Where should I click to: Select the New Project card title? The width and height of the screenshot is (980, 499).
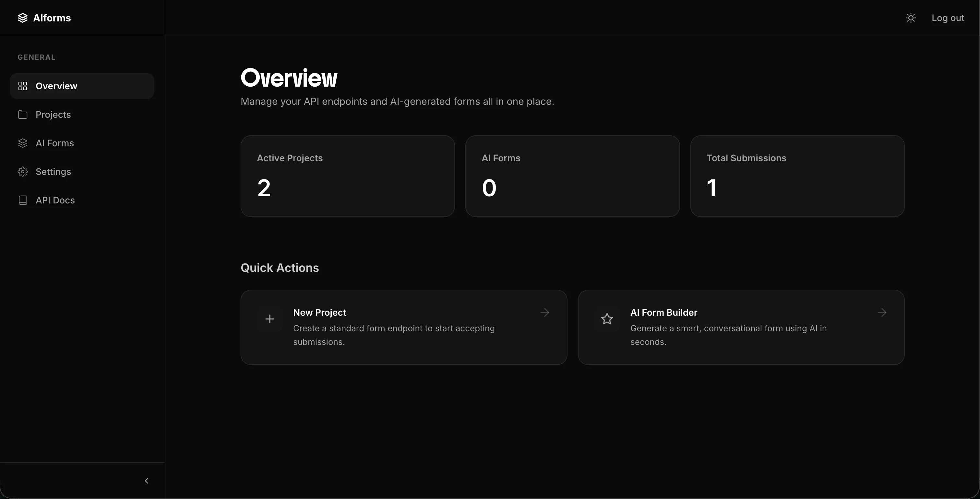(x=319, y=312)
